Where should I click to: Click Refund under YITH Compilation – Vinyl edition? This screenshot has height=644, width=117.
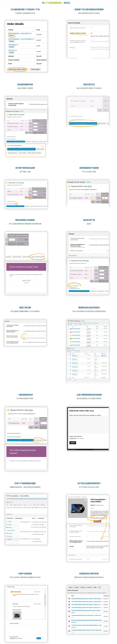[x=12, y=36]
